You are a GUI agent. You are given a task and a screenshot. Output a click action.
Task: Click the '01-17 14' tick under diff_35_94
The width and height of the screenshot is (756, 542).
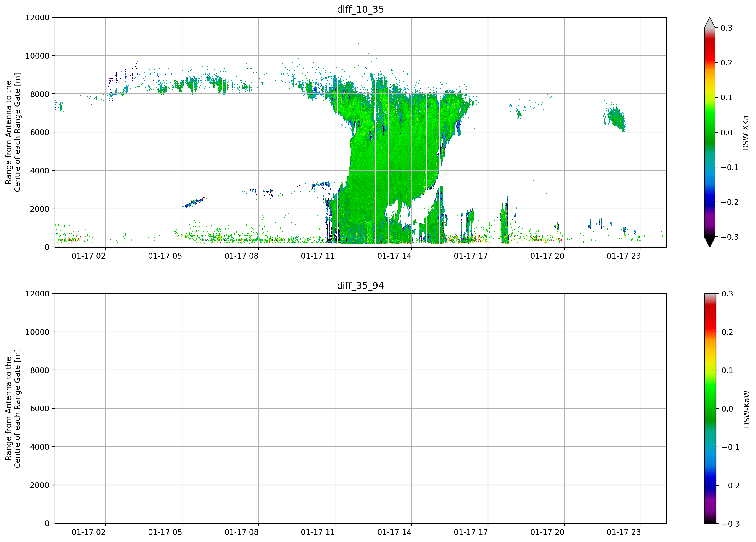394,532
